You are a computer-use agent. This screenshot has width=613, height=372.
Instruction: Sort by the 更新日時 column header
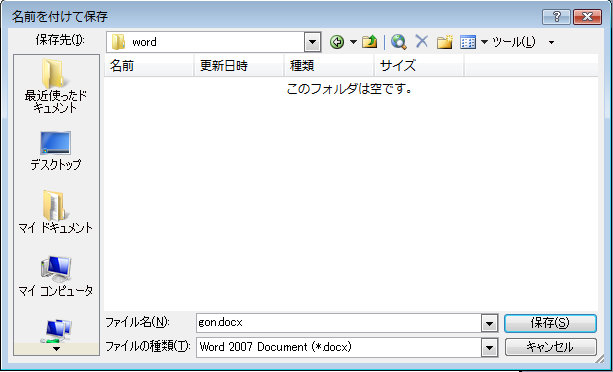pos(239,66)
